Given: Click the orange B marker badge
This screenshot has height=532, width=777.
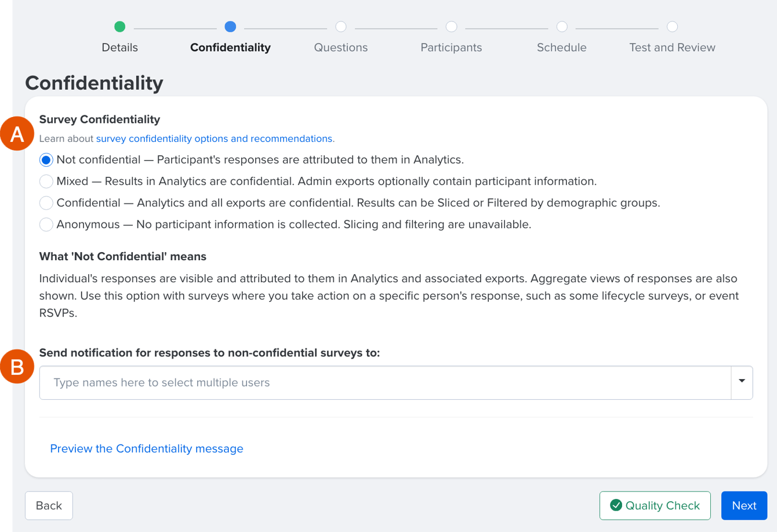Looking at the screenshot, I should tap(17, 366).
